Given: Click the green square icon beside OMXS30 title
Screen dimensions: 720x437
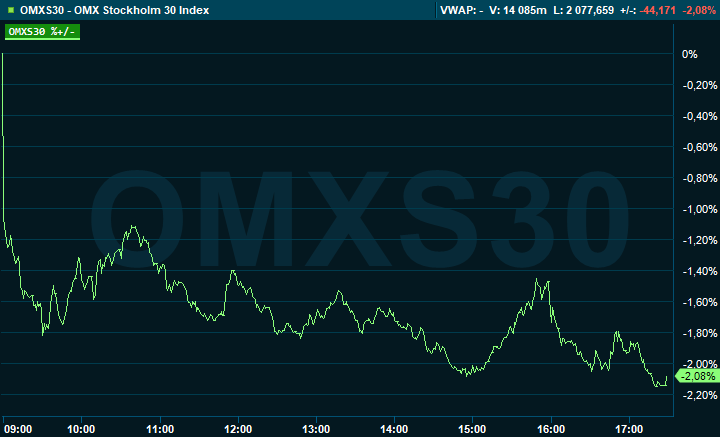Looking at the screenshot, I should 11,10.
